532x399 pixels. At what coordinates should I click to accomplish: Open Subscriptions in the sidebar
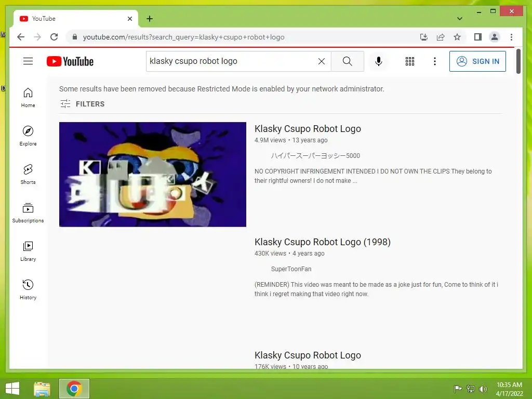click(28, 213)
